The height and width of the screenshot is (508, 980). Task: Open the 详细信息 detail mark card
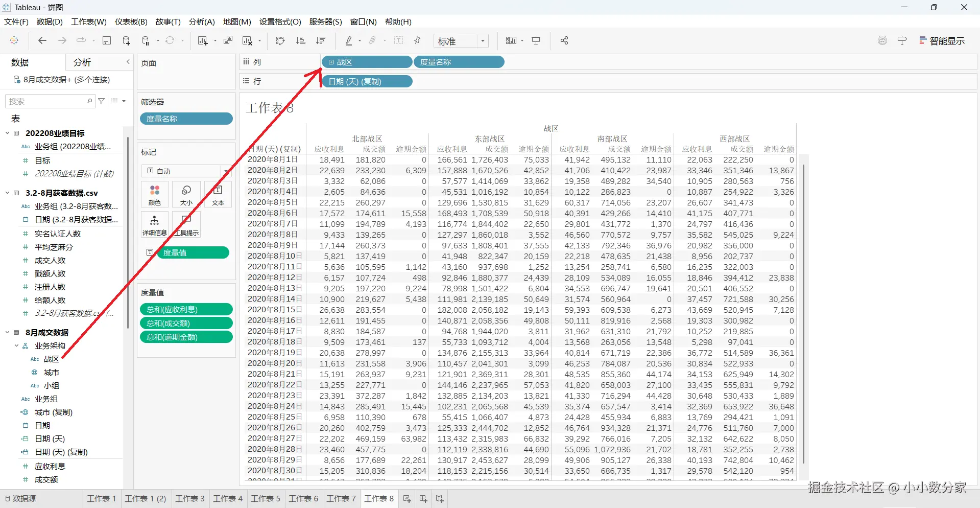pos(155,225)
